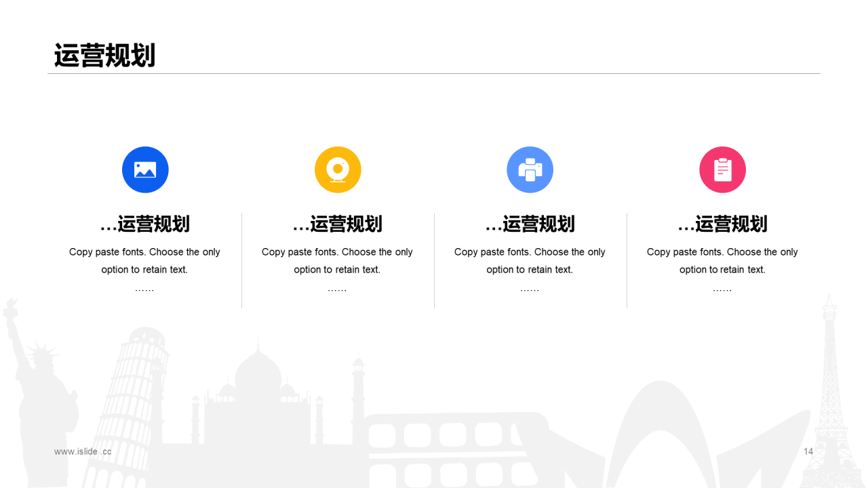Viewport: 868px width, 488px height.
Task: Click the Colosseum silhouette in the background
Action: 441,447
